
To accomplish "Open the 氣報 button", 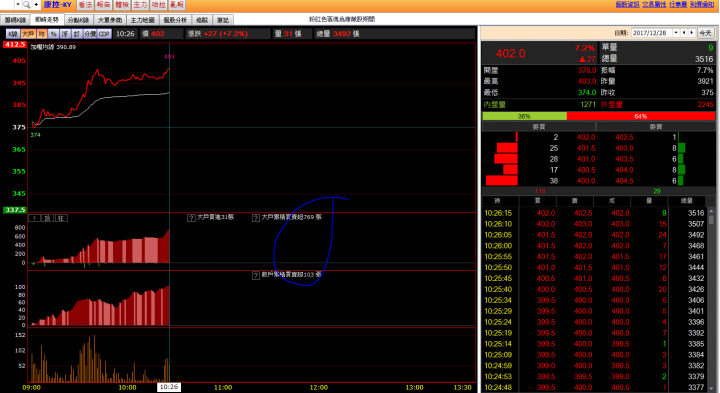I will pyautogui.click(x=177, y=5).
